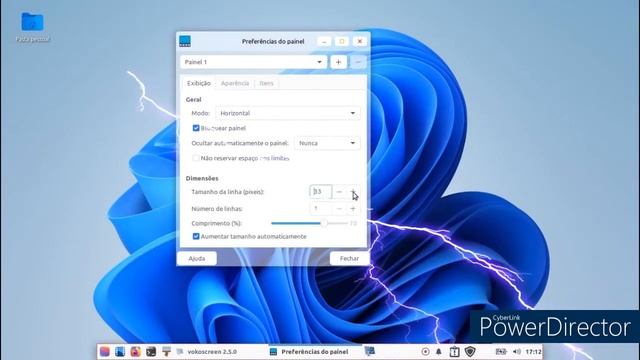Click the Comprimento slider handle

[324, 223]
